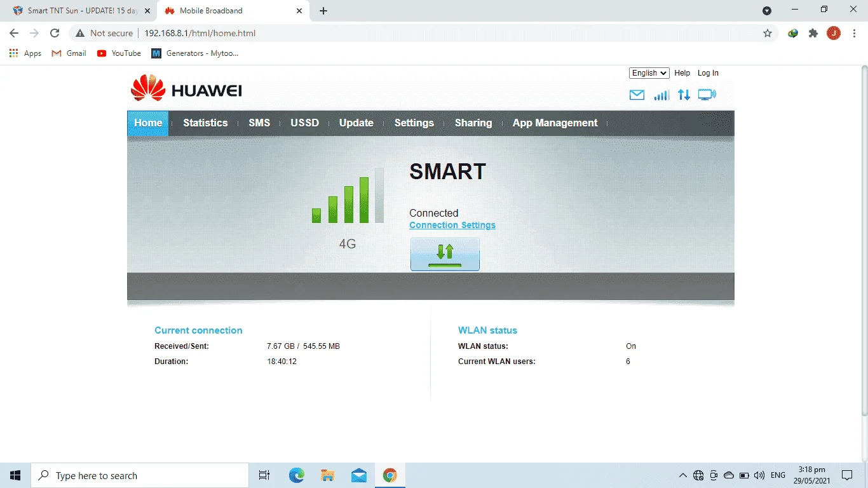Open the Chrome extensions puzzle icon
This screenshot has height=488, width=868.
click(813, 33)
